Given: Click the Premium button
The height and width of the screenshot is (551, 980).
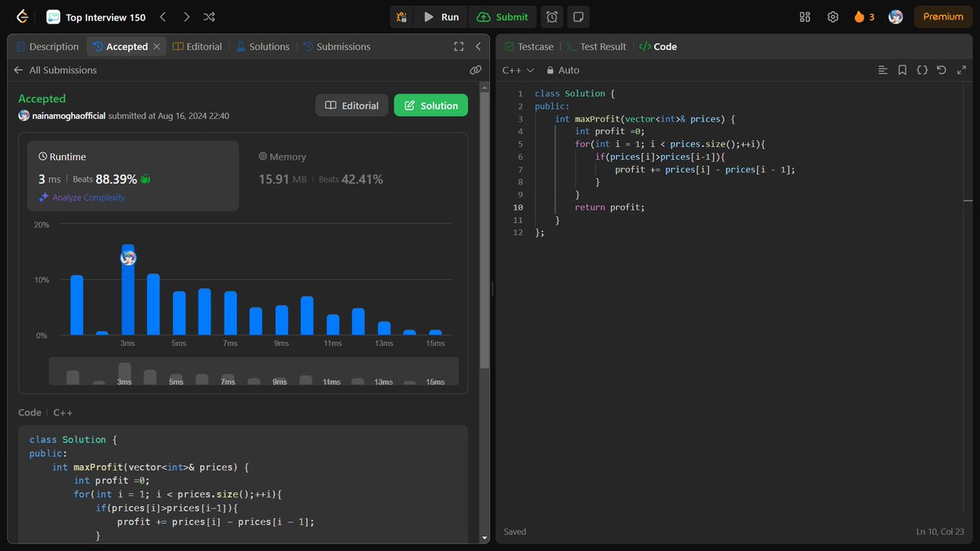Looking at the screenshot, I should 943,16.
